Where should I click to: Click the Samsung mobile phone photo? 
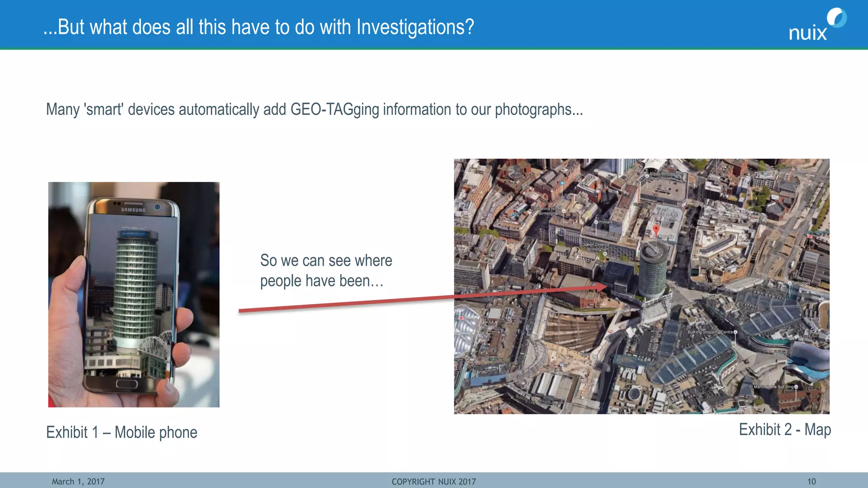coord(134,295)
